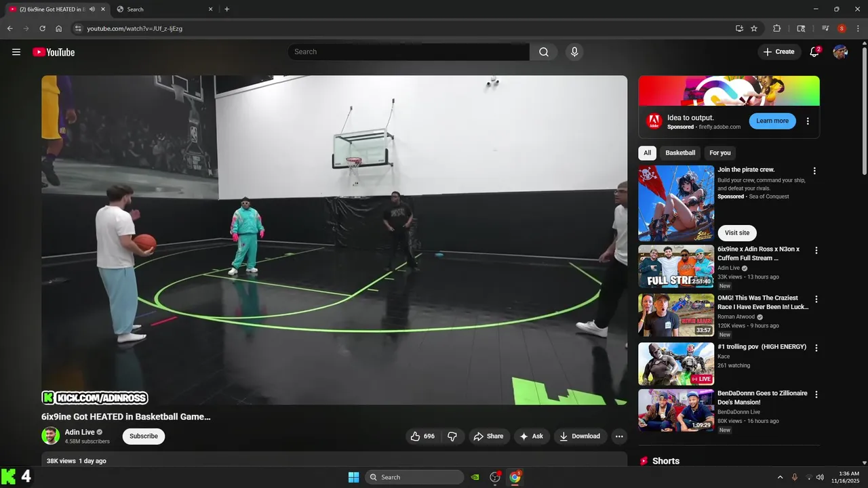Open more actions menu below the video
868x488 pixels.
[x=619, y=436]
